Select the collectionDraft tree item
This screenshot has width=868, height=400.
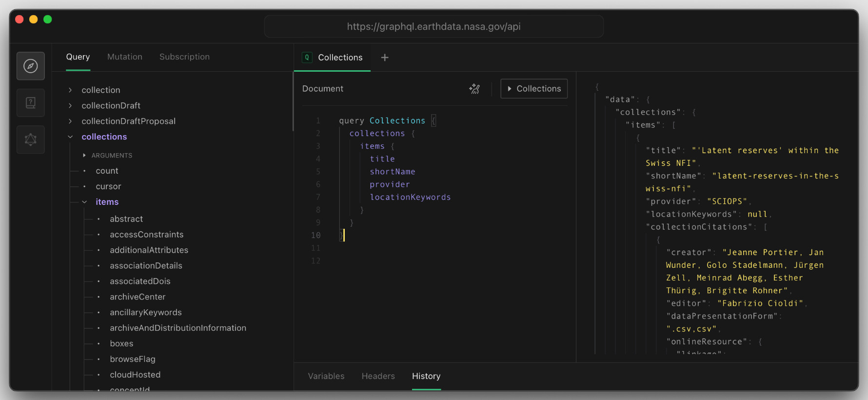[x=111, y=106]
